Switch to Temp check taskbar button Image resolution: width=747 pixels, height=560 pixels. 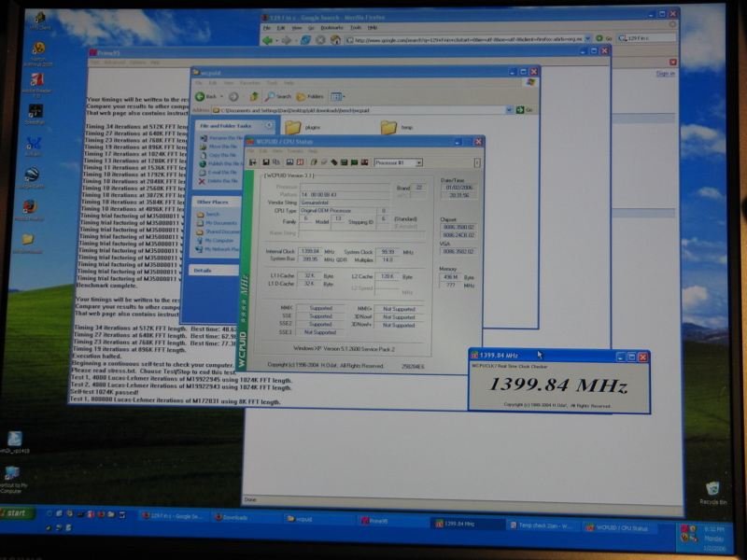click(543, 525)
